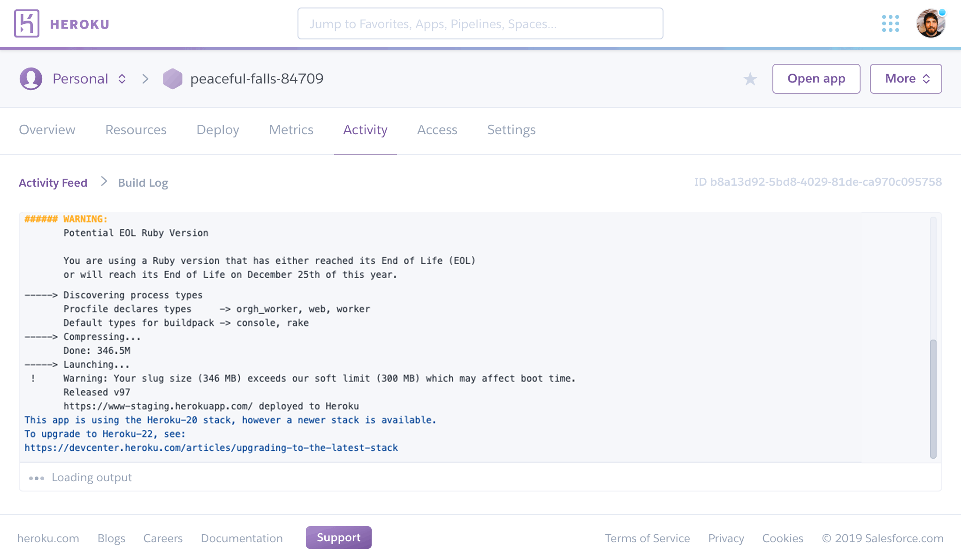
Task: Open the Access tab
Action: [437, 130]
